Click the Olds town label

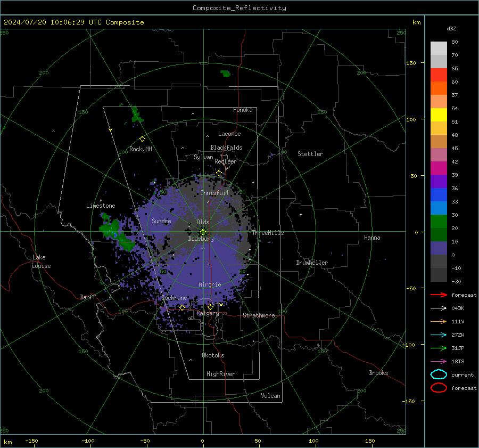[203, 222]
